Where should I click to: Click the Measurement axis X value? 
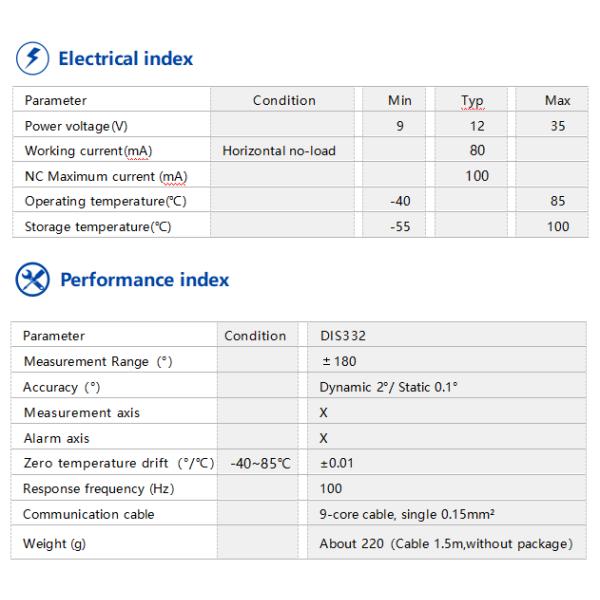coord(323,412)
